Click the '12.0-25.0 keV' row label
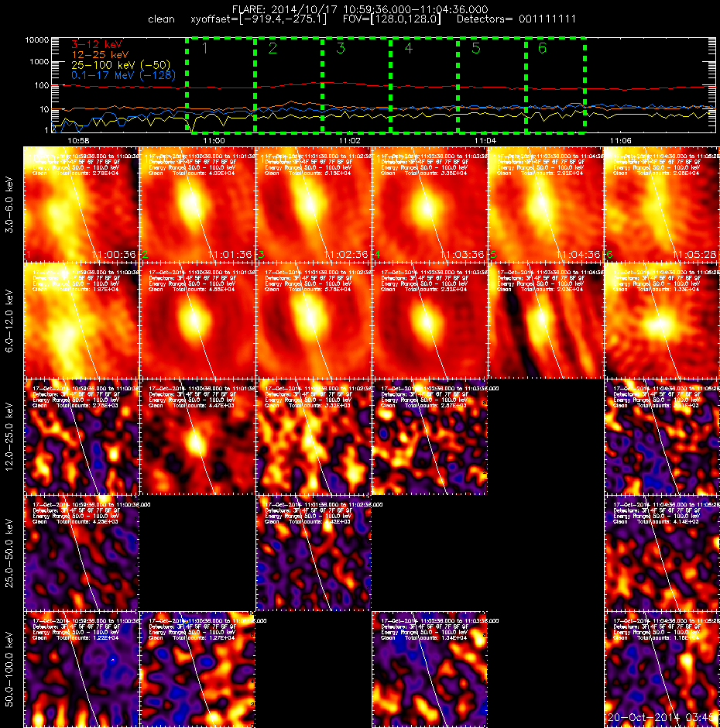Viewport: 720px width, 728px height. tap(10, 437)
